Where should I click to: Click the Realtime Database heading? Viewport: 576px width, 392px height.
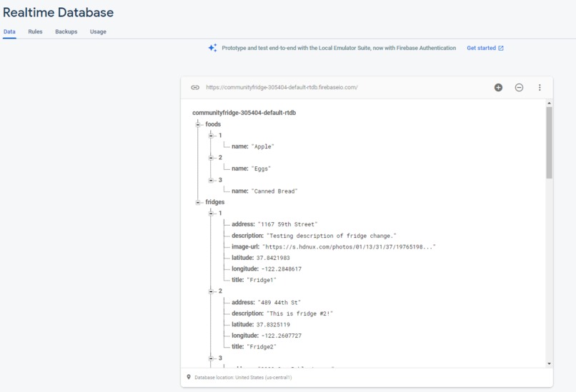[x=58, y=12]
